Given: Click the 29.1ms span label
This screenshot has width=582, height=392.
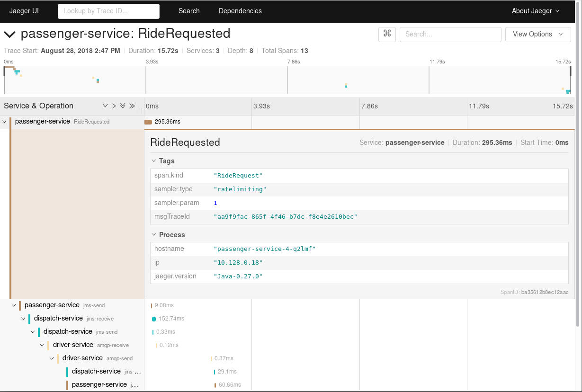Looking at the screenshot, I should tap(227, 372).
